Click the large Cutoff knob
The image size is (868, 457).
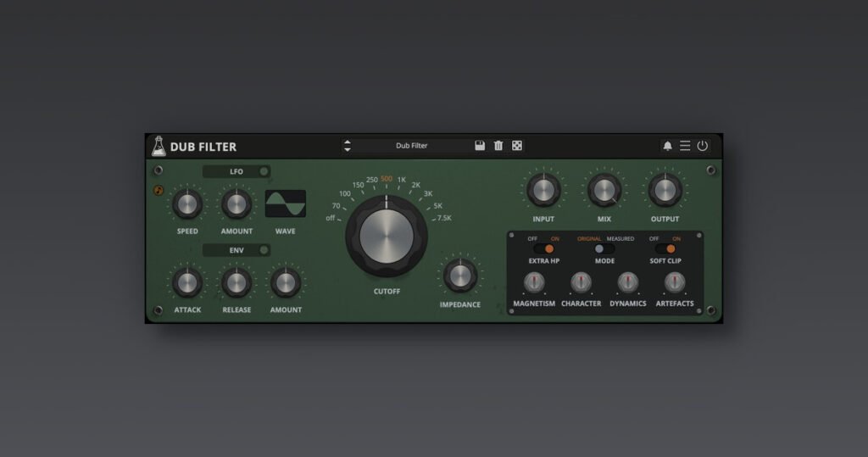tap(387, 236)
